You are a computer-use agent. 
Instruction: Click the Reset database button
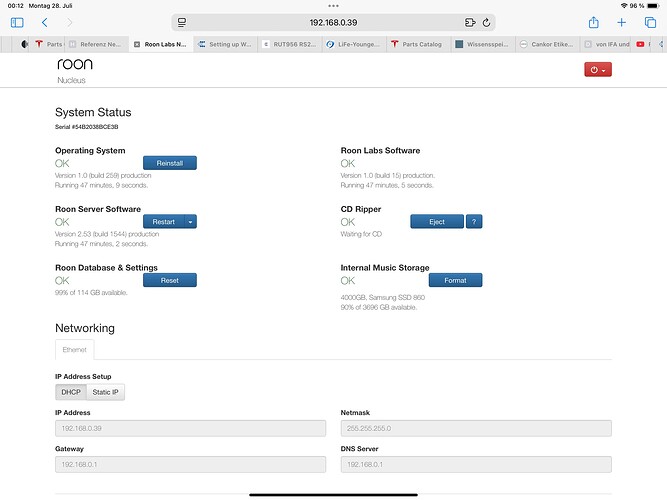[170, 280]
